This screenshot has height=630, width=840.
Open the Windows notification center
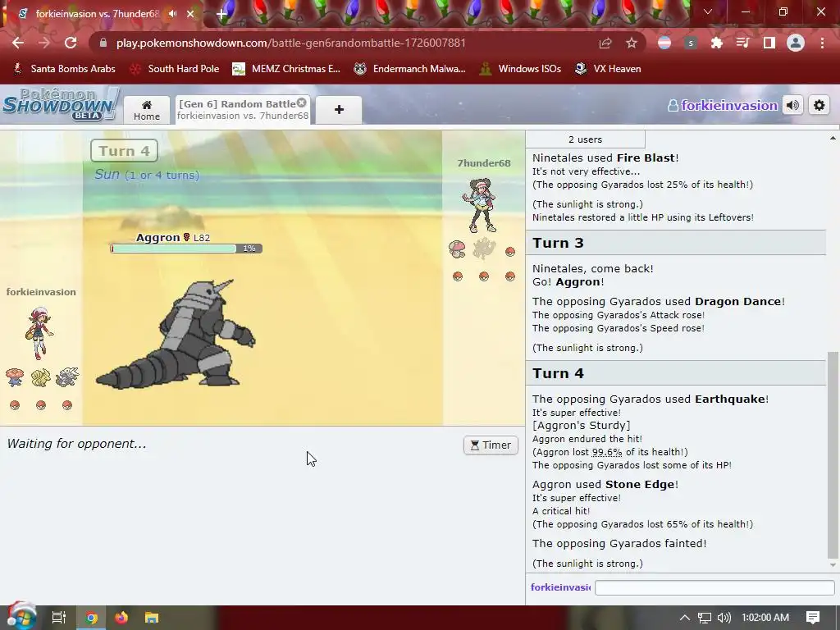[x=813, y=618]
